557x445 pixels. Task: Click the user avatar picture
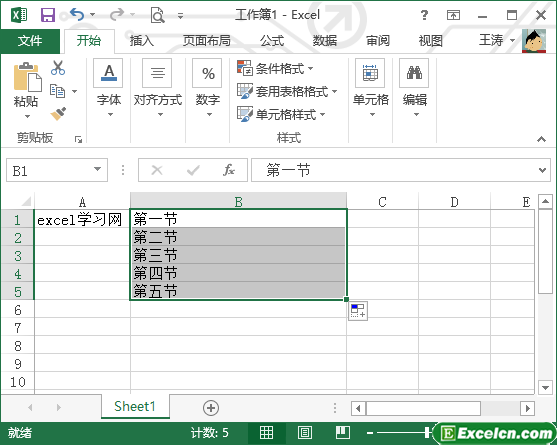tap(534, 41)
